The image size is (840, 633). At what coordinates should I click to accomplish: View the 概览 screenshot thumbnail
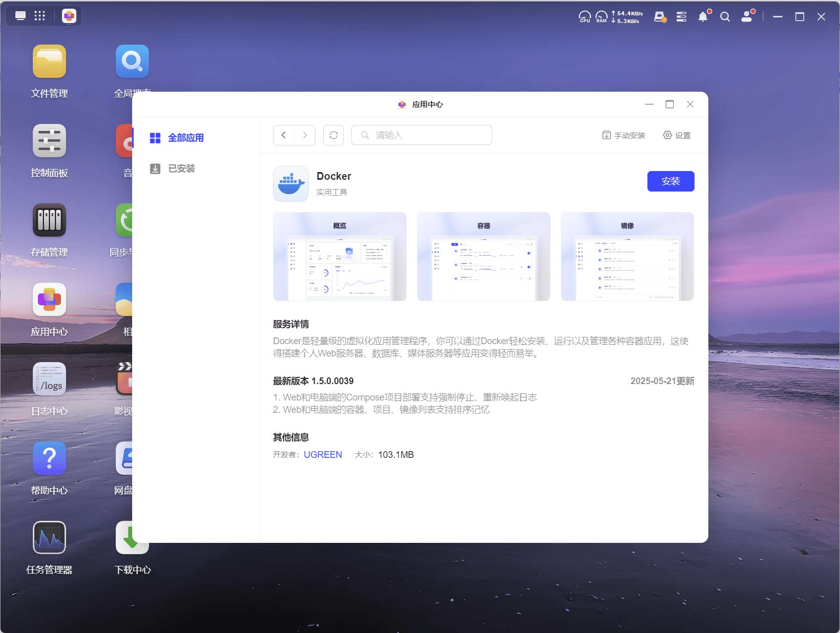pyautogui.click(x=340, y=257)
